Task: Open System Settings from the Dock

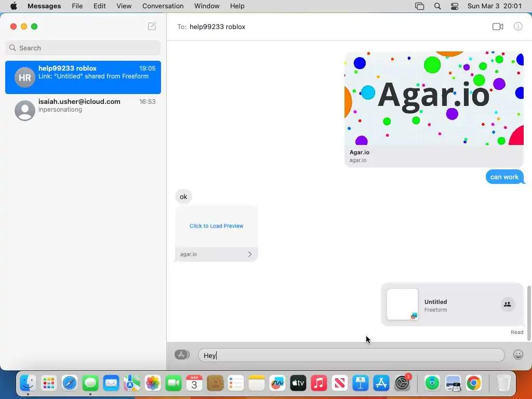Action: [x=403, y=383]
